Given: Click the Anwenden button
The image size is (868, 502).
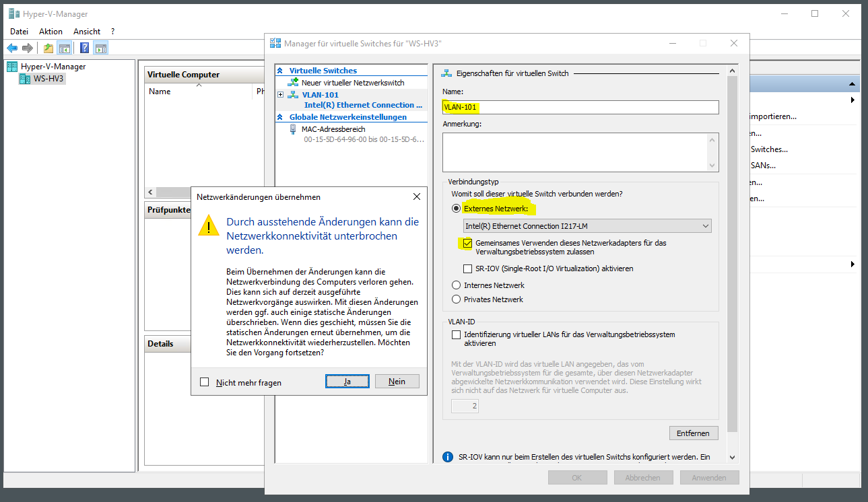Looking at the screenshot, I should pyautogui.click(x=709, y=478).
